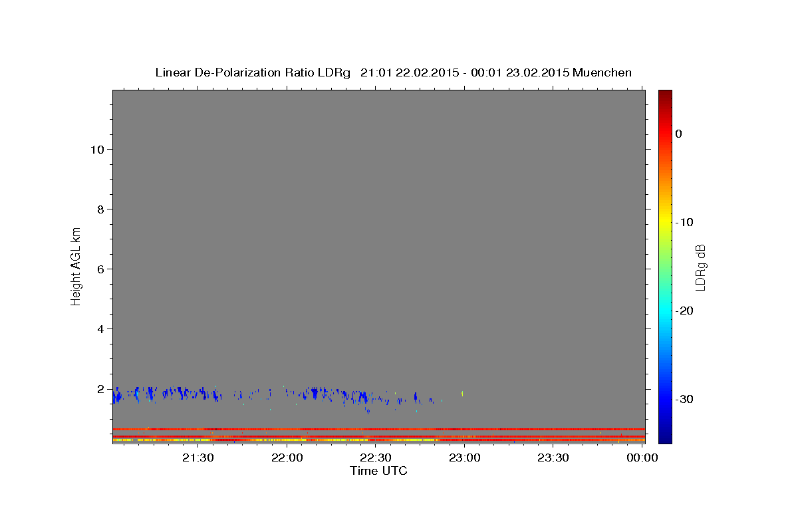Click the 23:30 time tick label
Viewport: 798px width, 532px height.
pyautogui.click(x=553, y=458)
